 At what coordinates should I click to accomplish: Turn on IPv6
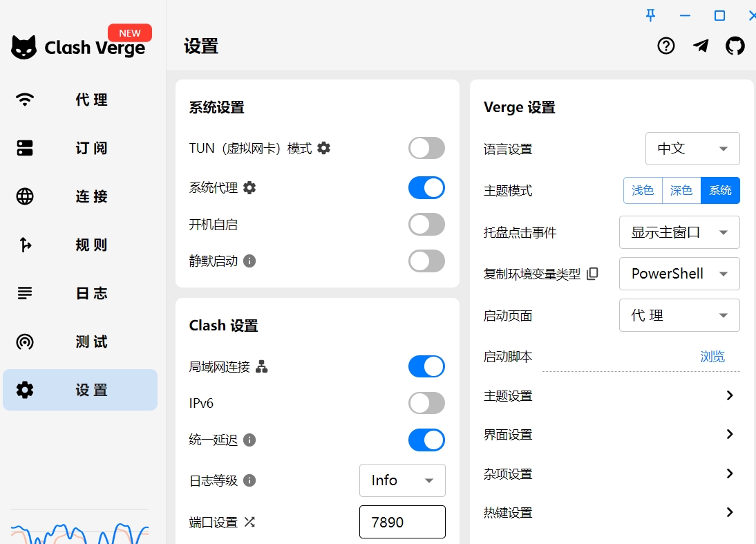click(426, 403)
